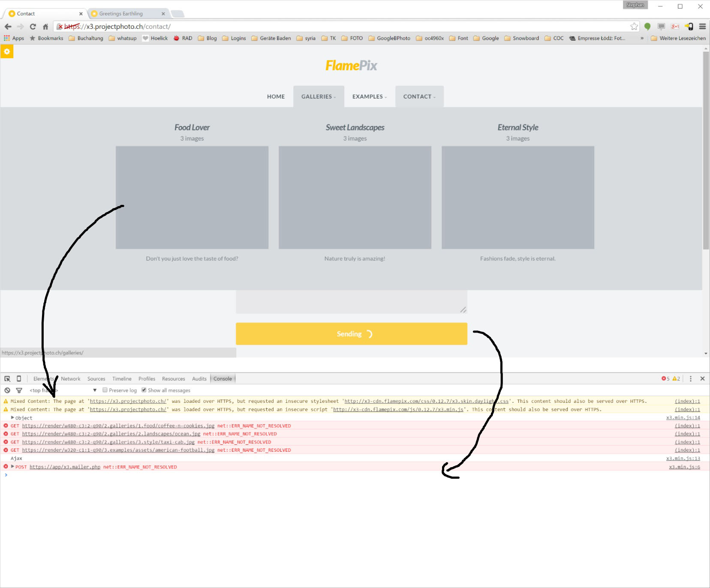The width and height of the screenshot is (710, 588).
Task: Switch to the Resources DevTools tab
Action: [174, 379]
